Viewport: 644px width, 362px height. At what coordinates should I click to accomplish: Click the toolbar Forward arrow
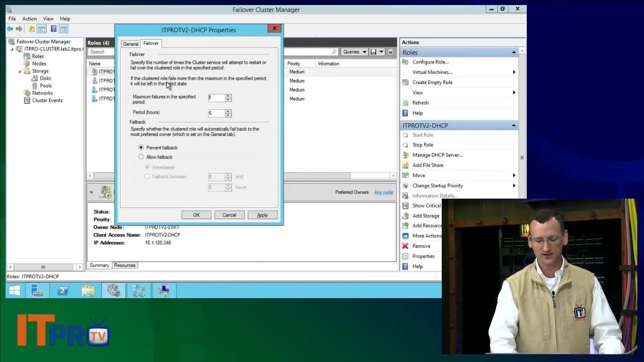[x=19, y=29]
